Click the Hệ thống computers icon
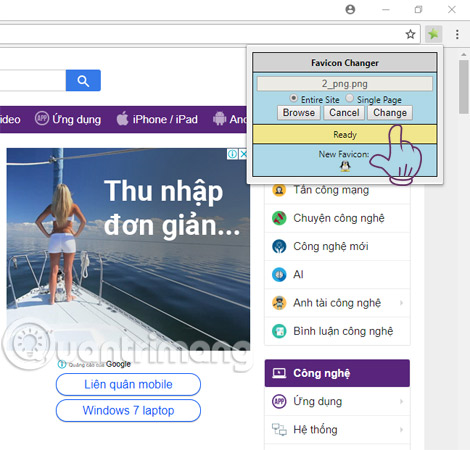The image size is (470, 450). click(279, 429)
